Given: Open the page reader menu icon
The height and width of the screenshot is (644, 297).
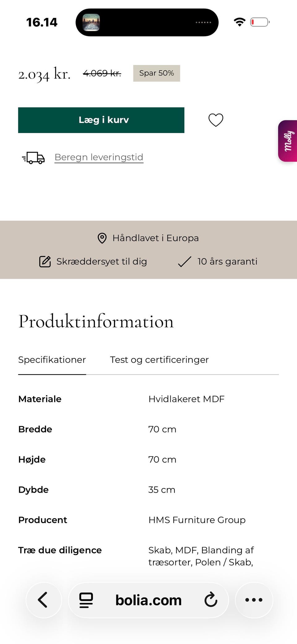Looking at the screenshot, I should pos(86,600).
